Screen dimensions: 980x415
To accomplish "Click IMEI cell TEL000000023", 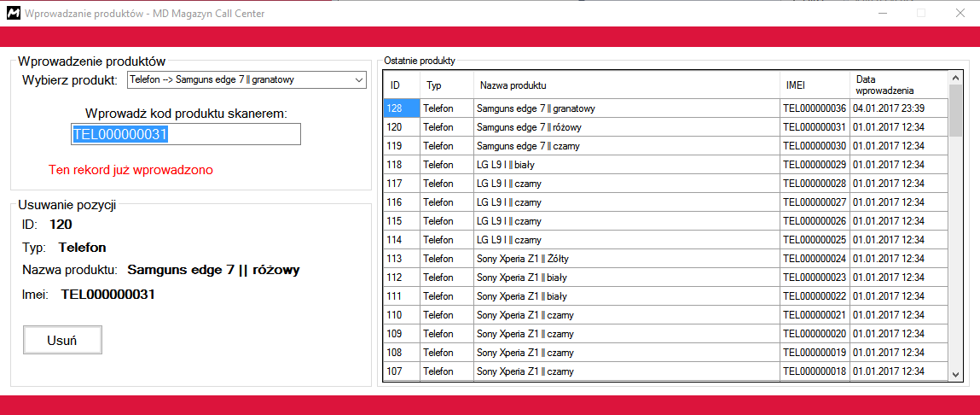I will 815,278.
